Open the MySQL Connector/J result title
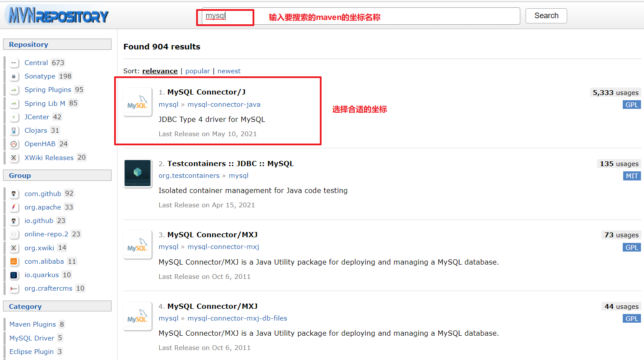Image resolution: width=644 pixels, height=360 pixels. pyautogui.click(x=207, y=92)
